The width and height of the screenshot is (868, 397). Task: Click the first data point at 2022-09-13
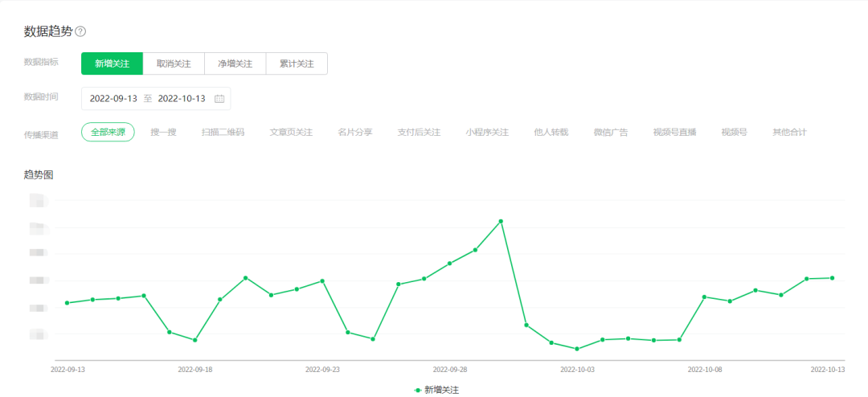(67, 303)
